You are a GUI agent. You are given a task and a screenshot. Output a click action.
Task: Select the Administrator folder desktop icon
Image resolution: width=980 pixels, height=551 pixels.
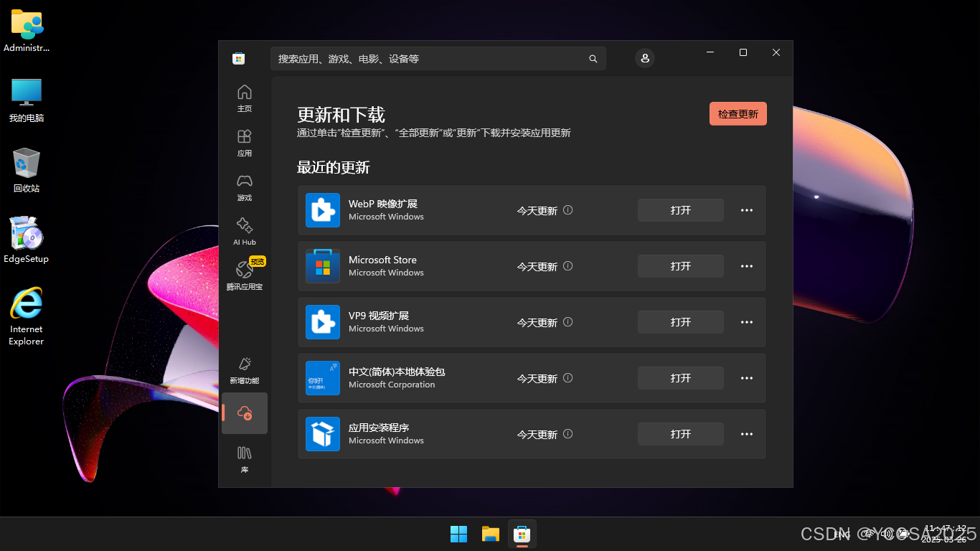coord(27,31)
